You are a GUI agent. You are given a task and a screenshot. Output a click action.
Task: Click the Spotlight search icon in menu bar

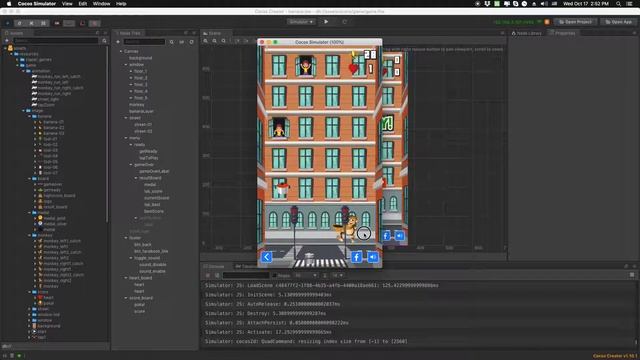(618, 4)
